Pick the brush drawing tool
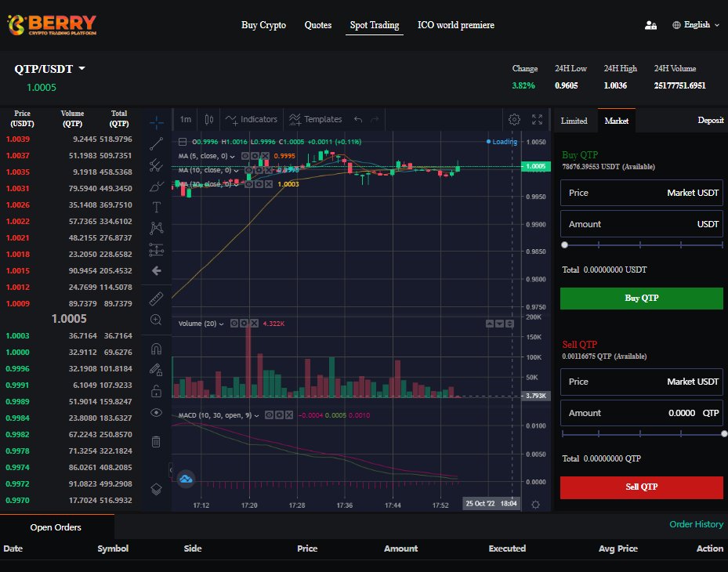The height and width of the screenshot is (572, 728). (x=157, y=186)
